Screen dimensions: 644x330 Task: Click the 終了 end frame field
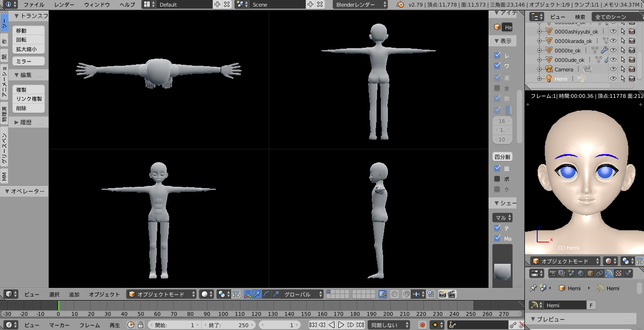point(230,325)
